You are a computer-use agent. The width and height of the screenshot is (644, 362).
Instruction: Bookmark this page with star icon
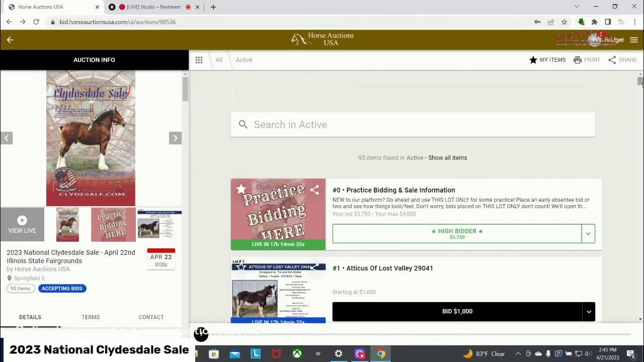click(x=565, y=22)
